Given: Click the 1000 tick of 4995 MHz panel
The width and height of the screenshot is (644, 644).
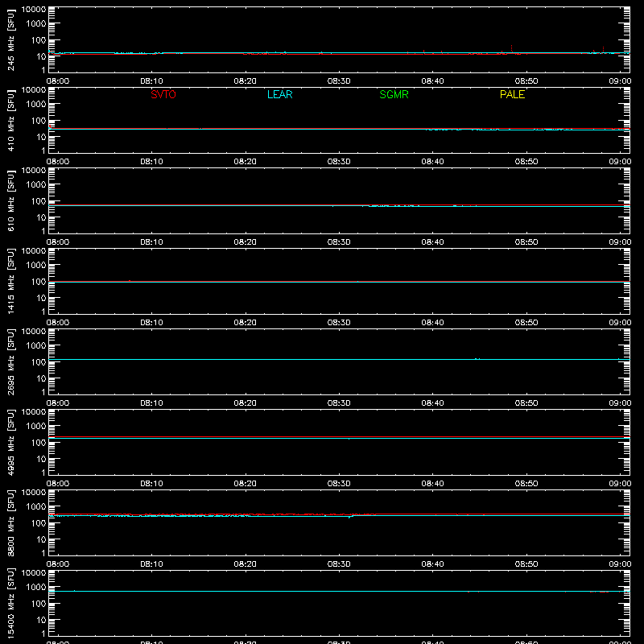Looking at the screenshot, I should pos(36,427).
